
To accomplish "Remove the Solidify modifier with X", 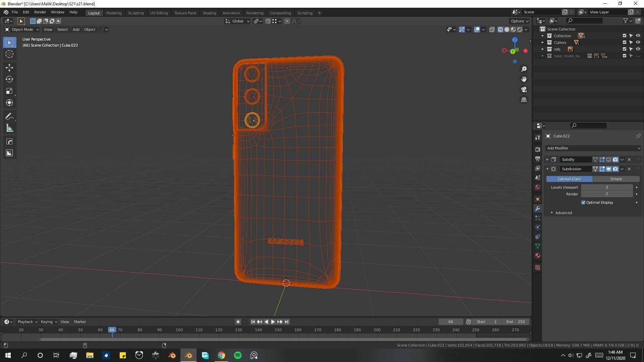I will tap(629, 160).
